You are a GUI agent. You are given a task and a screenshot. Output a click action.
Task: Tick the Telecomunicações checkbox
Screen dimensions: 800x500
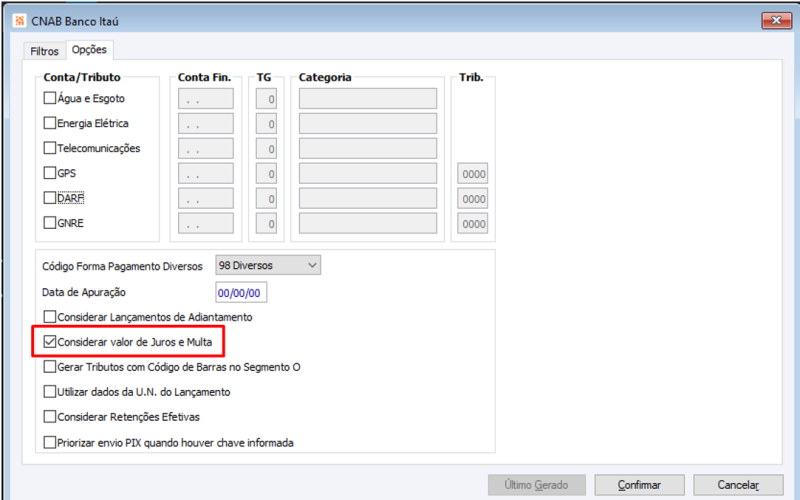pyautogui.click(x=49, y=148)
